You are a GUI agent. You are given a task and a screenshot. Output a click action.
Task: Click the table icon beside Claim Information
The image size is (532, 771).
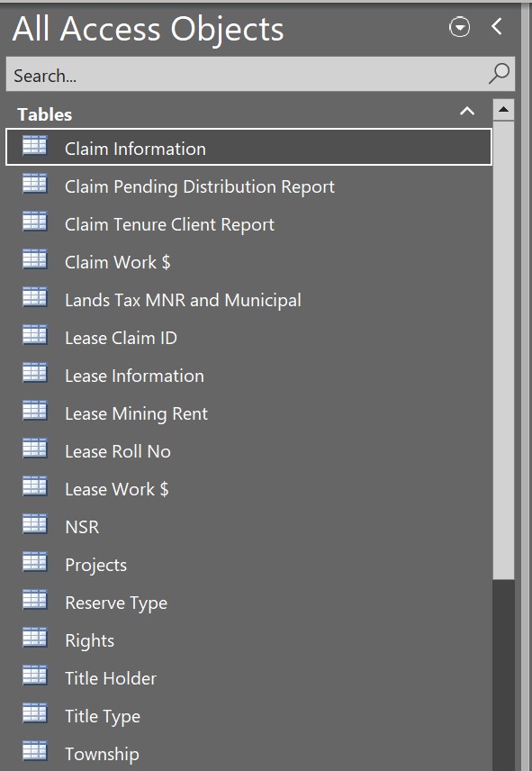tap(34, 146)
